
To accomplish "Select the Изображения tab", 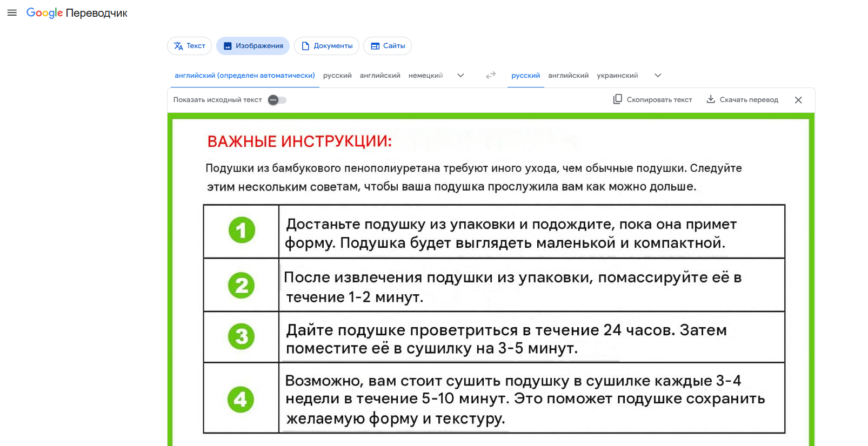I will click(253, 46).
